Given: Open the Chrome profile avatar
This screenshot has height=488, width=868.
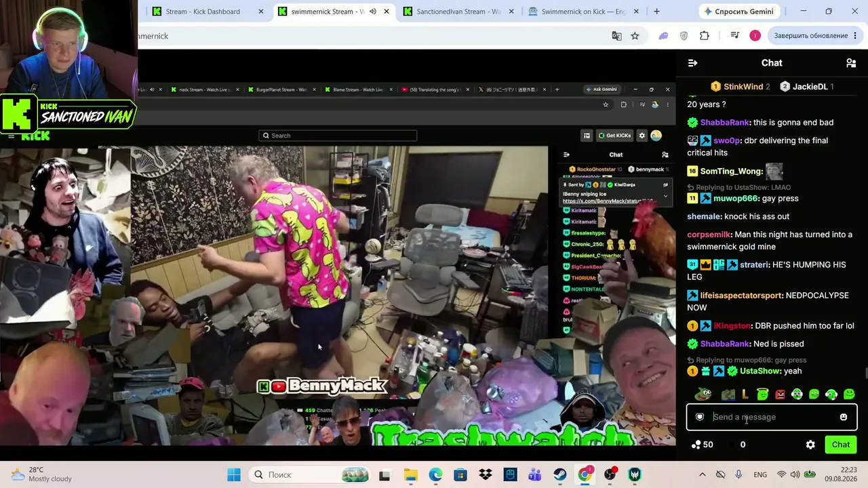Looking at the screenshot, I should click(x=755, y=36).
